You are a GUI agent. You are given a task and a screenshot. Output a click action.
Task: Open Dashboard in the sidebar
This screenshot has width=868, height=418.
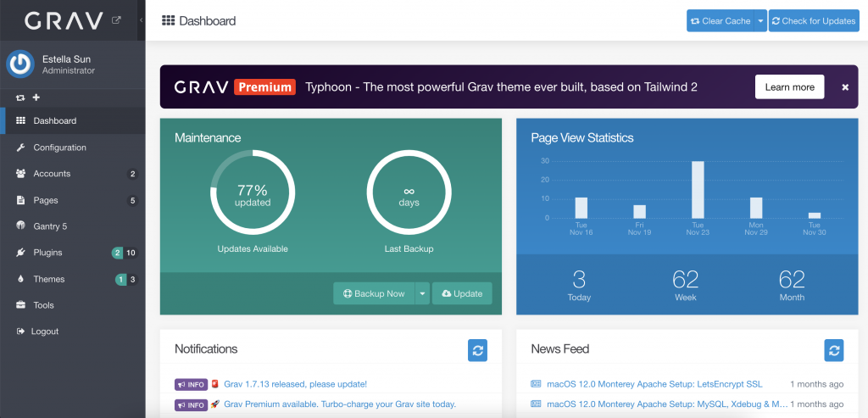[73, 120]
